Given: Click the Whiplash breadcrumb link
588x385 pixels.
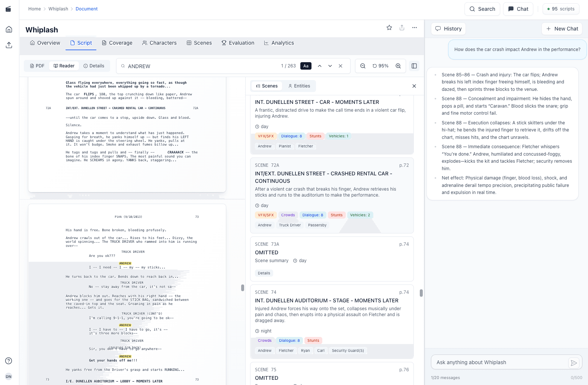Looking at the screenshot, I should click(x=58, y=9).
